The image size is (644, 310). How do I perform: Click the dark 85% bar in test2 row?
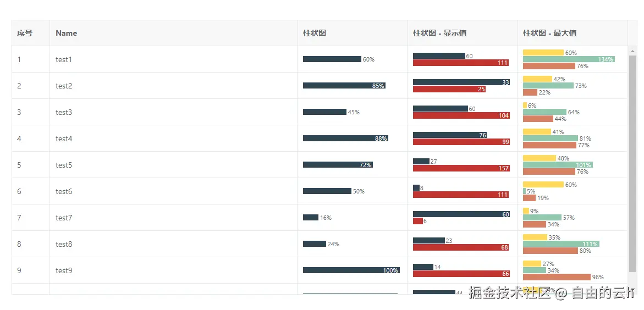click(344, 86)
